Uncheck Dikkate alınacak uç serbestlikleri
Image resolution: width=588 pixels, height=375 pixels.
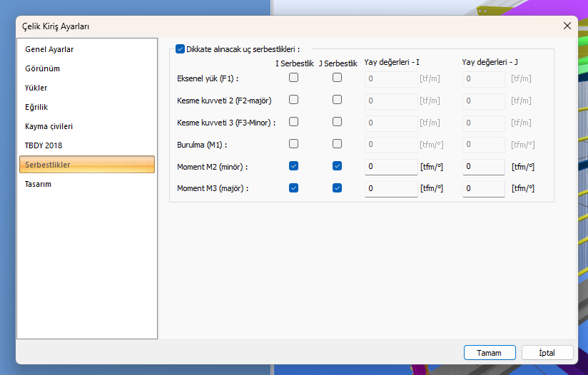180,49
